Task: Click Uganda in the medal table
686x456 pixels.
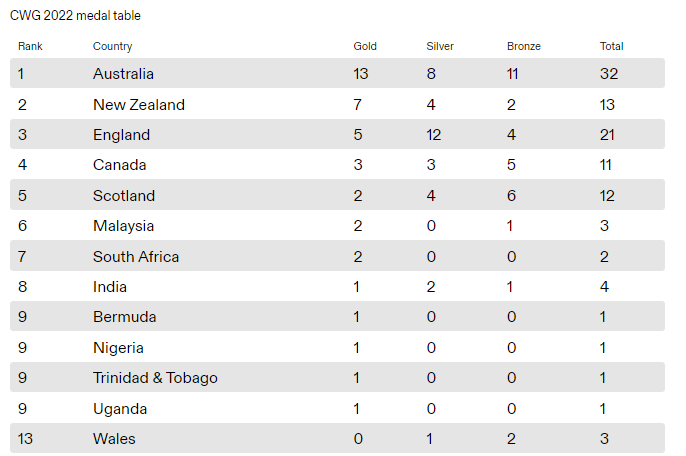Action: (120, 409)
